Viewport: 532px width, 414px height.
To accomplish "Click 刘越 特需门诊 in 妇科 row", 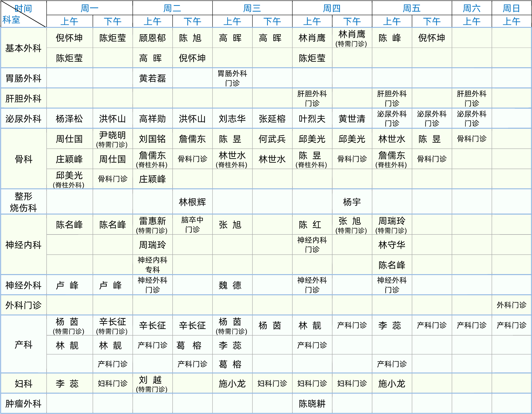I will 152,384.
